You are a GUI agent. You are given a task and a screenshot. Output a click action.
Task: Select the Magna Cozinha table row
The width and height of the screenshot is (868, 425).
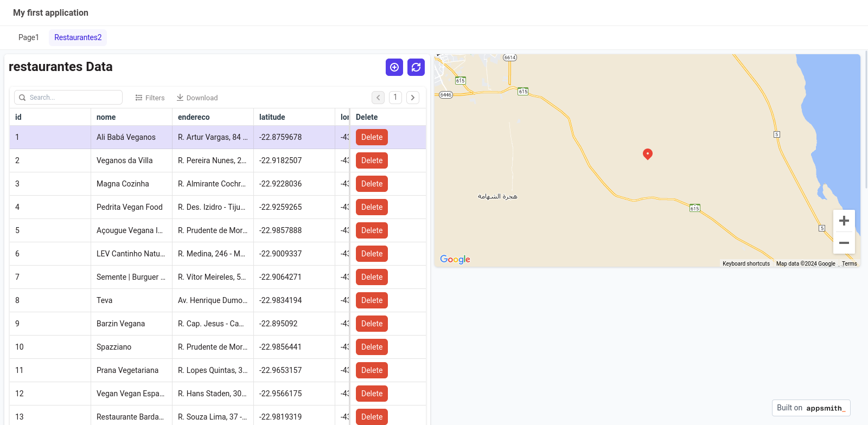point(123,184)
